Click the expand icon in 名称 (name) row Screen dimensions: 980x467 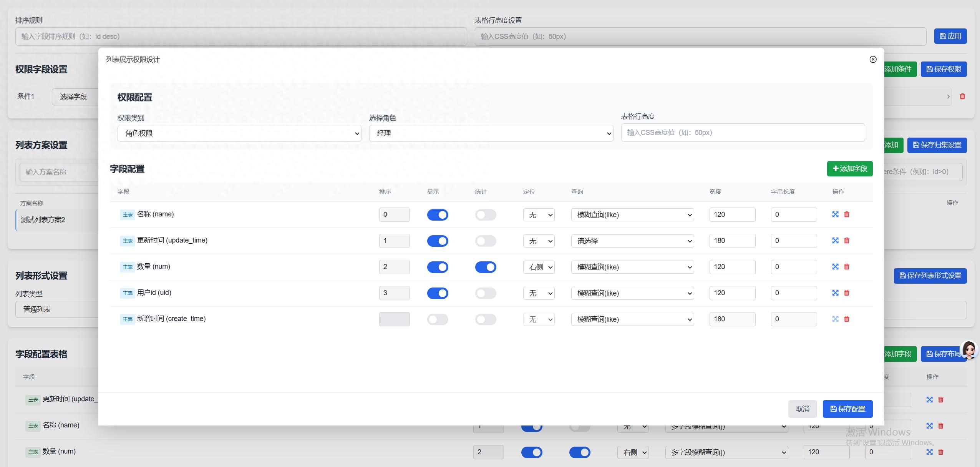pos(835,214)
